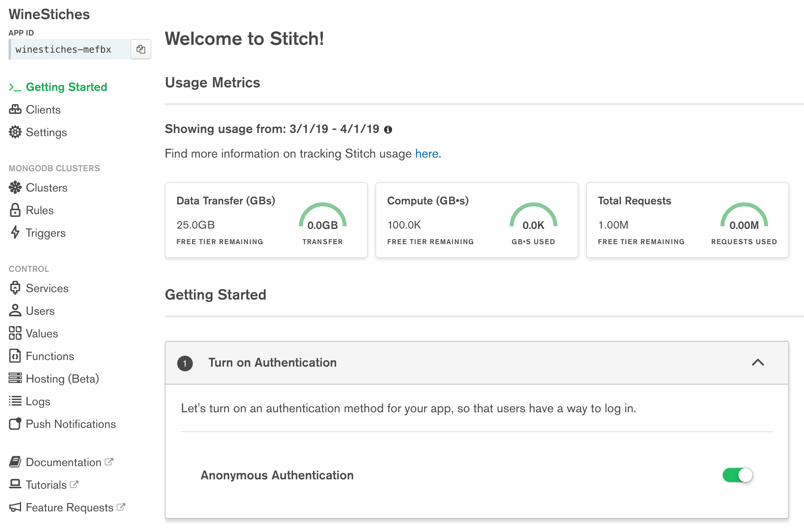Screen dimensions: 804x532
Task: Click the winestiches-mefbx App ID field
Action: (x=70, y=49)
